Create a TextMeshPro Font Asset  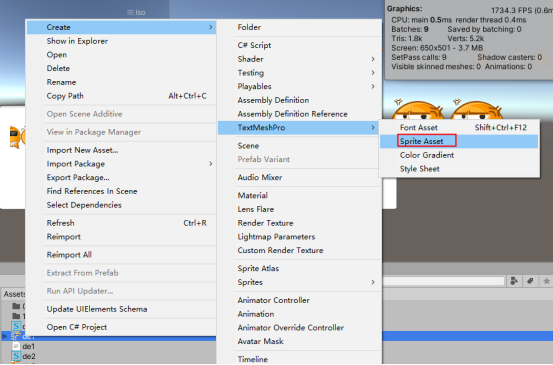tap(459, 128)
